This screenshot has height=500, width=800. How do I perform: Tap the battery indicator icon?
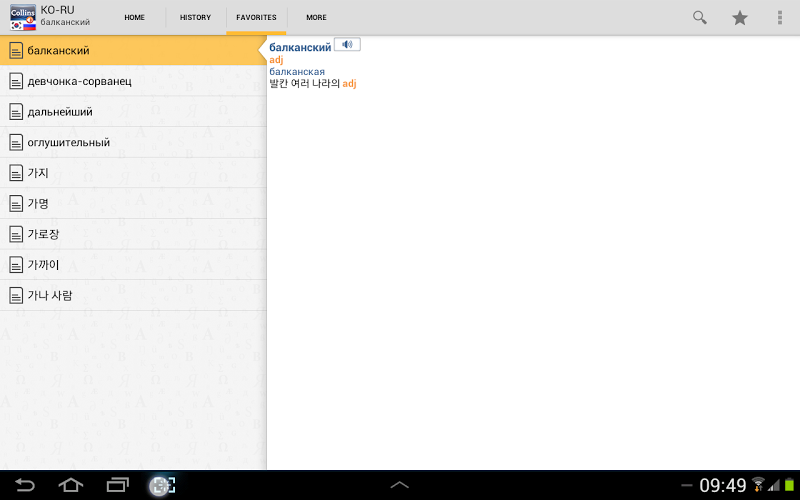pyautogui.click(x=789, y=485)
